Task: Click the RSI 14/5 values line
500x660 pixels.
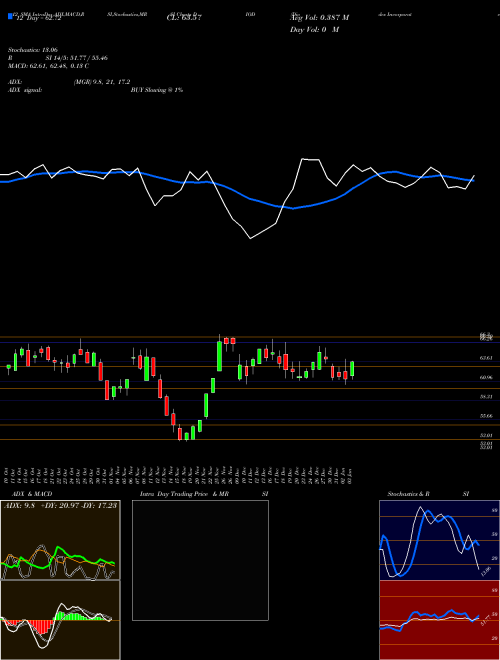Action: coord(58,58)
